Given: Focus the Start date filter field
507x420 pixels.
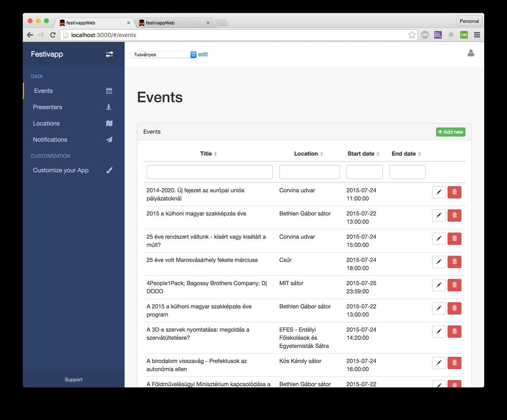Looking at the screenshot, I should [364, 172].
